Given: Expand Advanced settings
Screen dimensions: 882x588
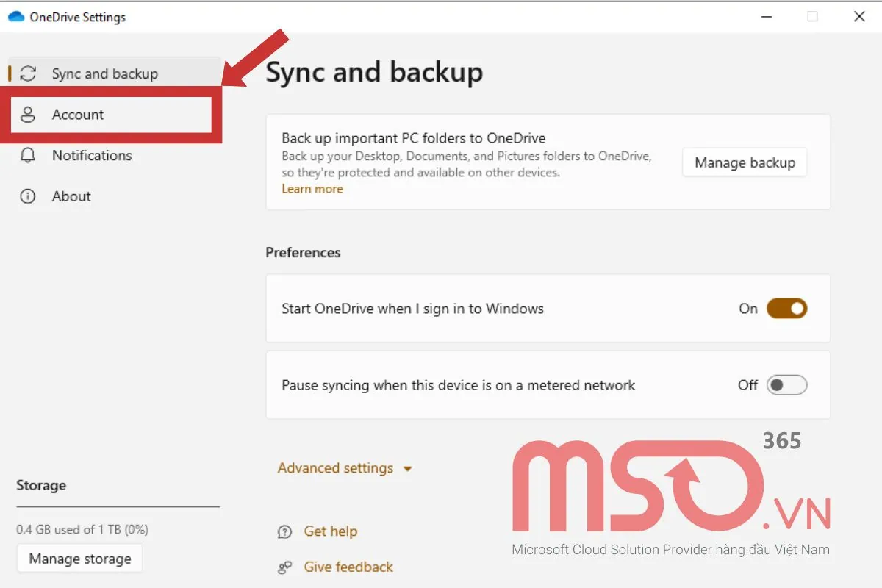Looking at the screenshot, I should pyautogui.click(x=345, y=468).
